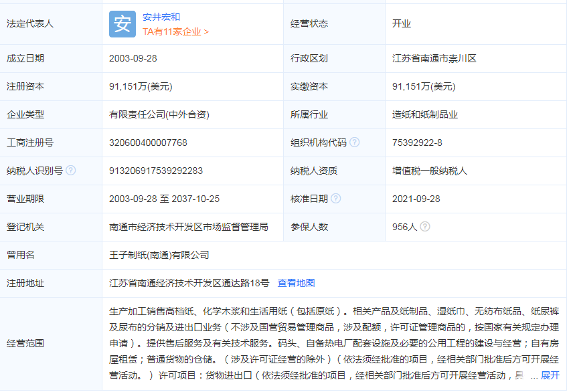
Task: Click the 企业类型 label
Action: [25, 114]
